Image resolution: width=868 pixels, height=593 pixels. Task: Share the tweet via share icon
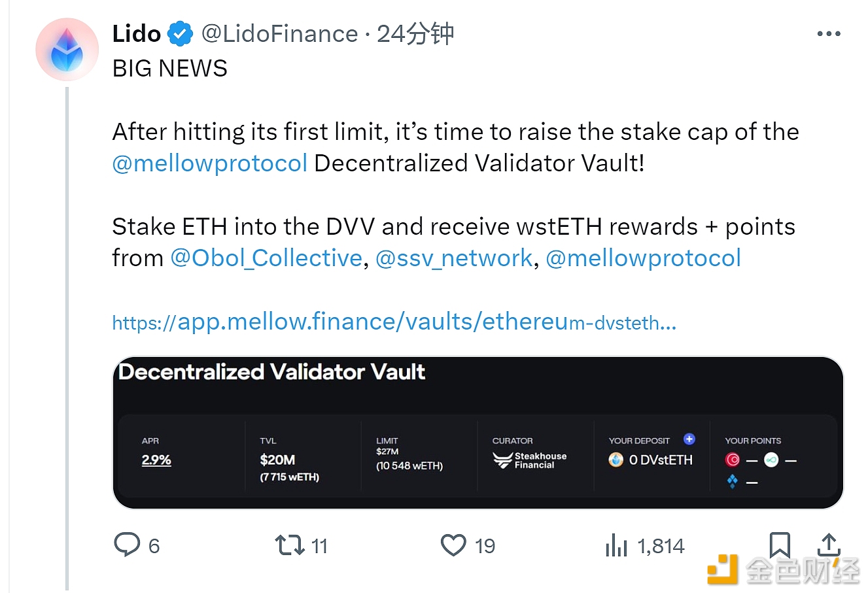click(829, 545)
